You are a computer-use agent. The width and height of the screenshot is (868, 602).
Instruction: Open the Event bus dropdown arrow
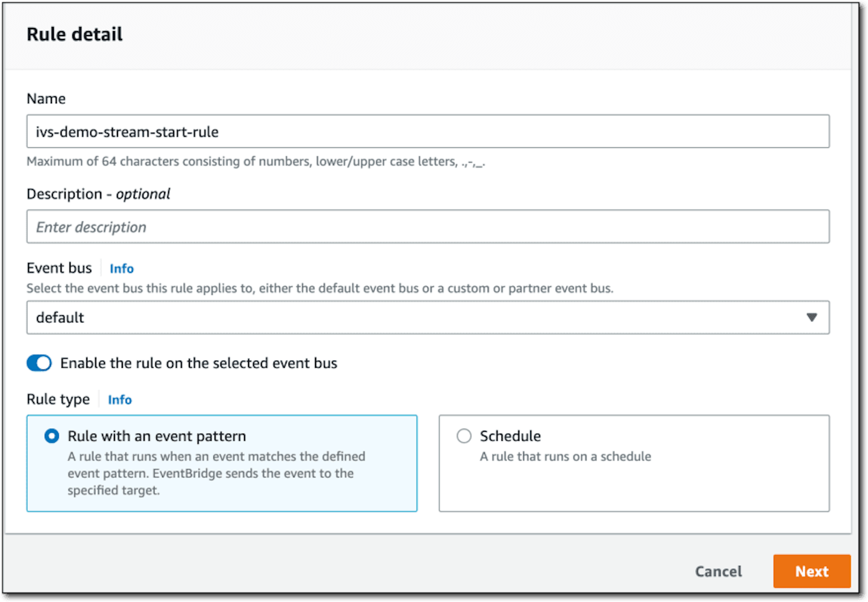tap(811, 318)
